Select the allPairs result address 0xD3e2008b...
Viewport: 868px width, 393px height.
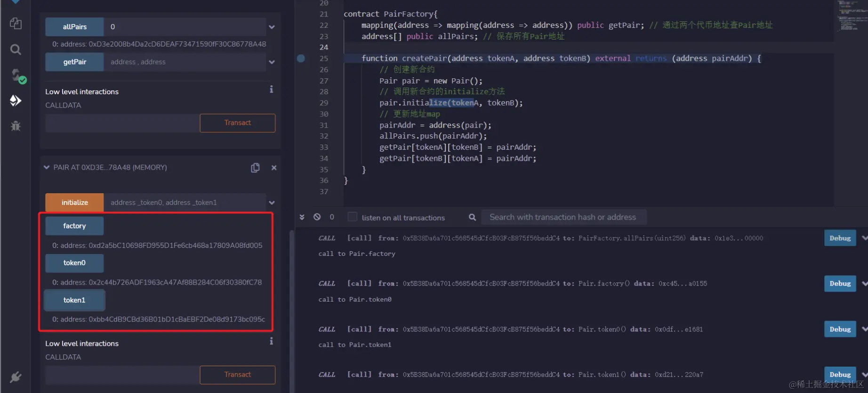click(177, 44)
